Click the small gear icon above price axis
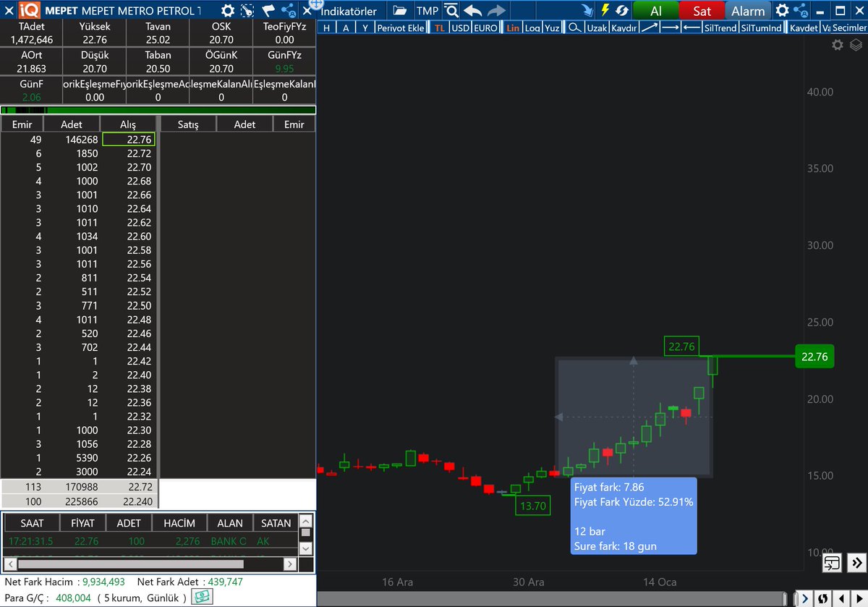Viewport: 868px width, 607px height. [x=838, y=45]
